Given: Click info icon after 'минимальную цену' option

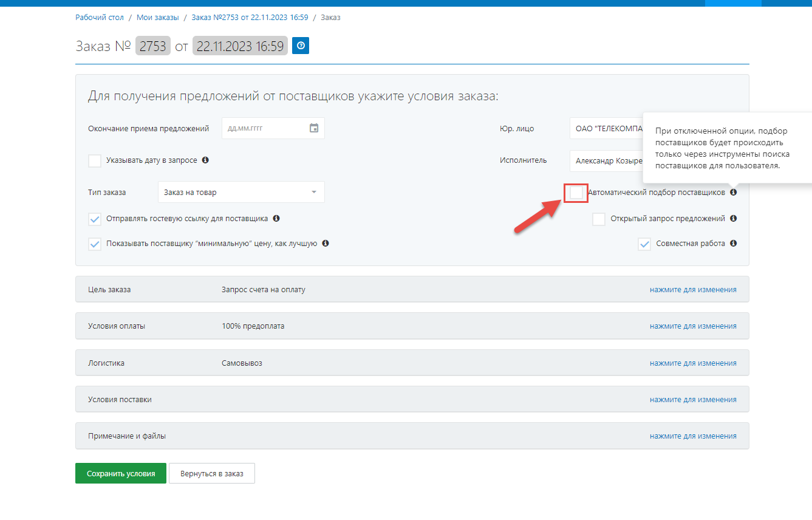Looking at the screenshot, I should point(326,244).
